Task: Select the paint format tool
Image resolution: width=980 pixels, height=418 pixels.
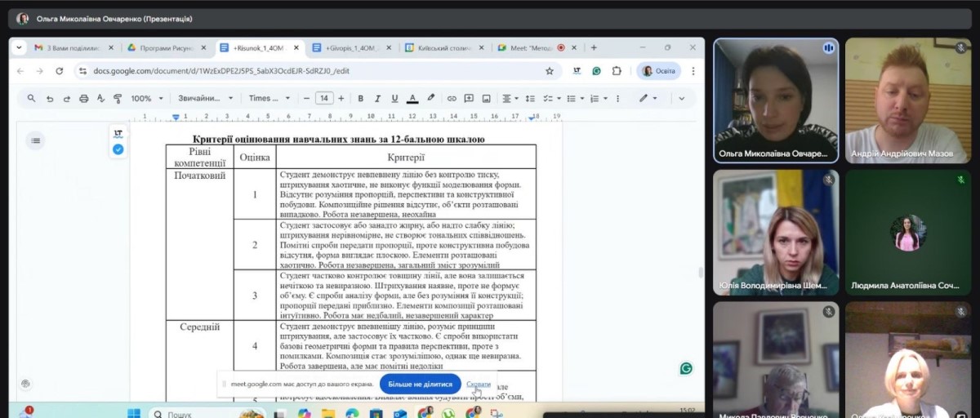Action: (118, 99)
